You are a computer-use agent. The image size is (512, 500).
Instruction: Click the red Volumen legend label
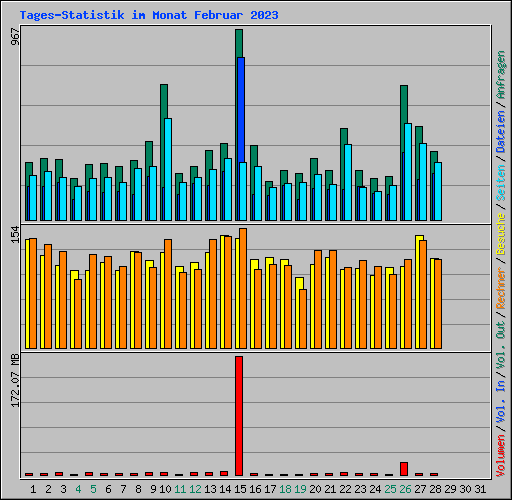501,456
